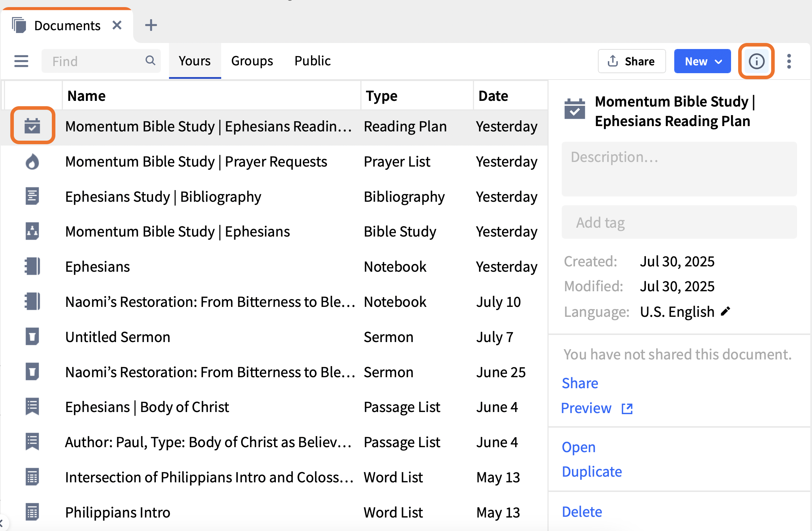Viewport: 812px width, 531px height.
Task: Click the Ephesians notebook icon
Action: (32, 266)
